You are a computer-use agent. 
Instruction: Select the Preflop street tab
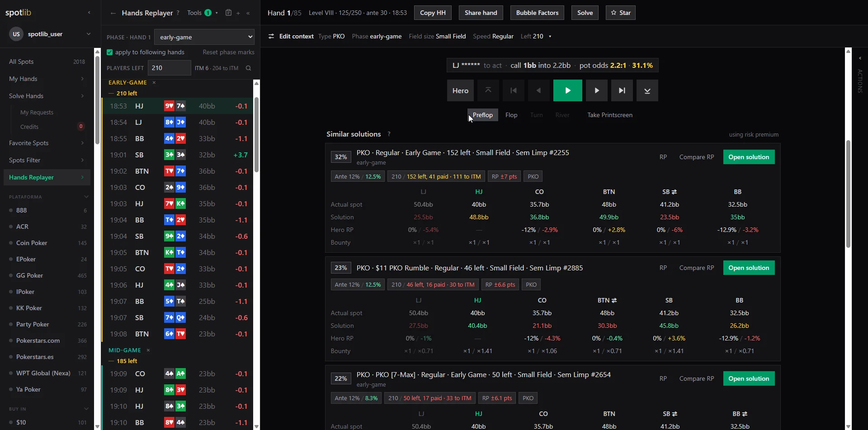pos(483,115)
